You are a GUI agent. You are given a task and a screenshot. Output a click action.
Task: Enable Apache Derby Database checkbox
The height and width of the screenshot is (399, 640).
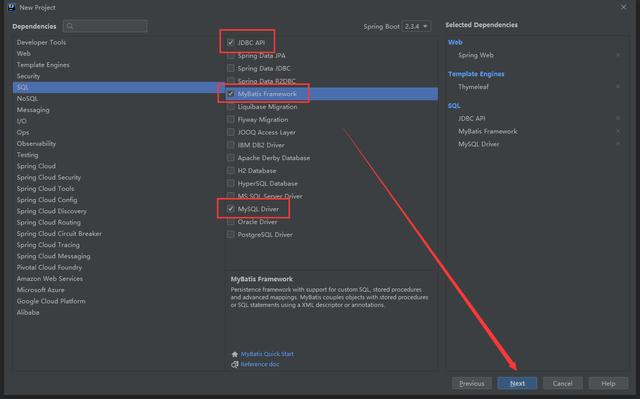tap(231, 158)
